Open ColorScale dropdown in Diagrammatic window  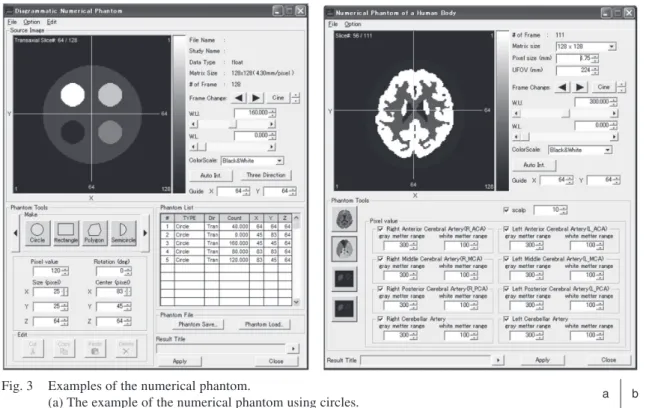coord(279,161)
